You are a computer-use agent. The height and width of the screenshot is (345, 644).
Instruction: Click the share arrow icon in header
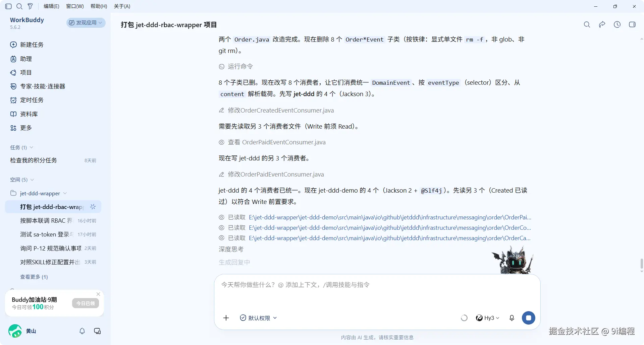pyautogui.click(x=602, y=24)
